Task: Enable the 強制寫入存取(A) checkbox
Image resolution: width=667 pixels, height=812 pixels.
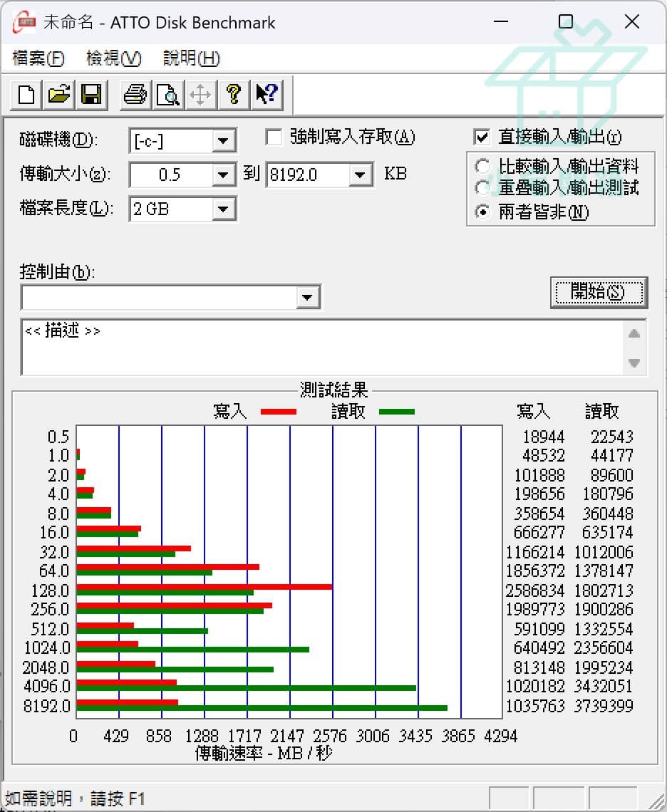Action: pos(274,137)
